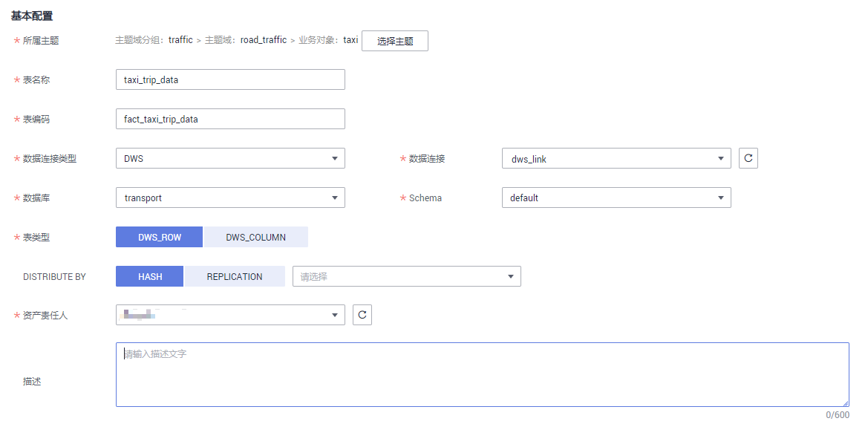Image resolution: width=868 pixels, height=424 pixels.
Task: Click the traffic 主题域分组 text
Action: click(x=180, y=40)
